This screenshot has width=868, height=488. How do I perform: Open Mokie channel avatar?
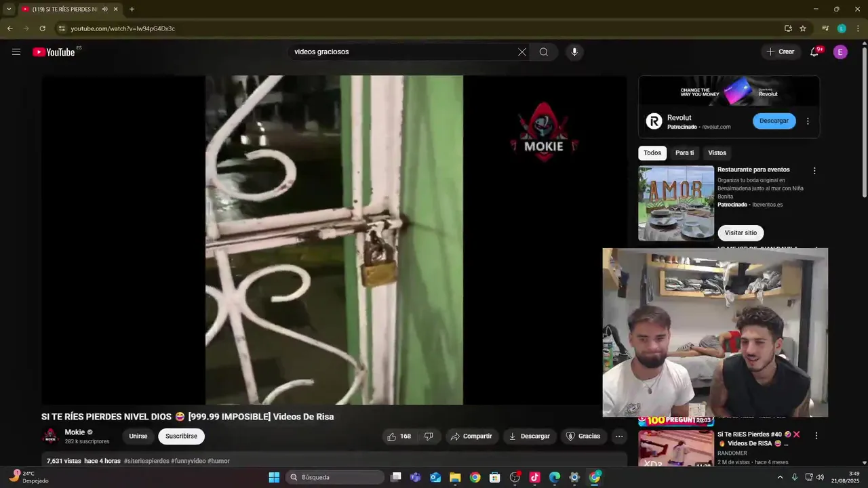point(50,436)
